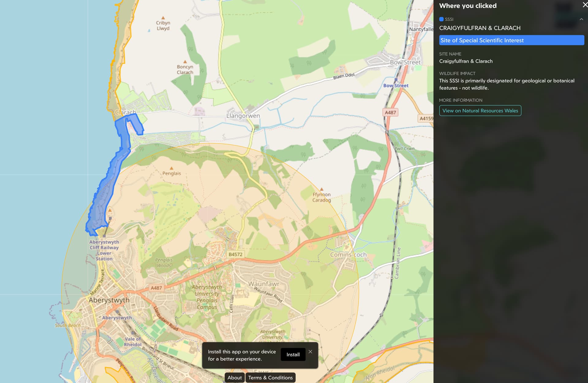
Task: Open the About page
Action: (234, 377)
